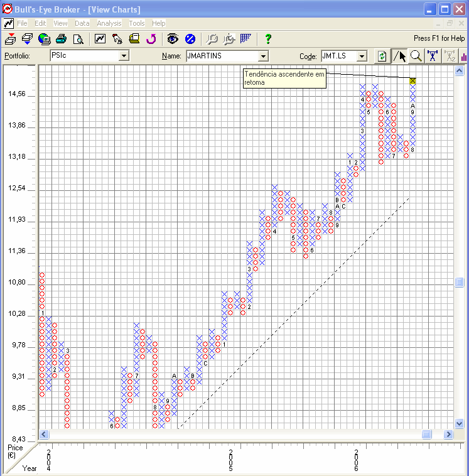Open the File menu

pyautogui.click(x=22, y=23)
